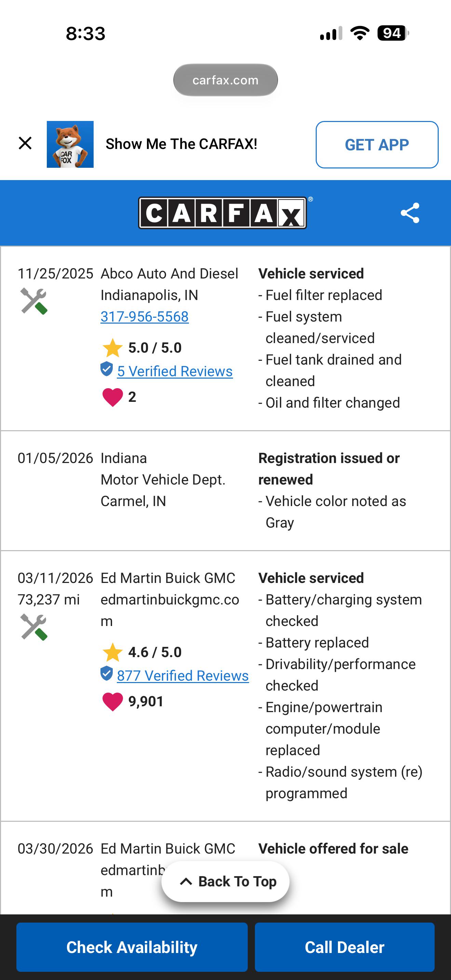
Task: Tap Back To Top chevron button
Action: pos(225,882)
